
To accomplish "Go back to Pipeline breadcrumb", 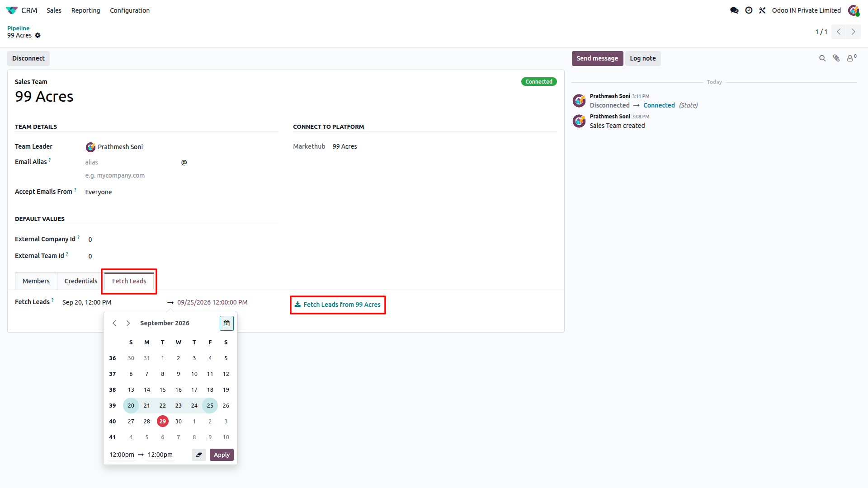I will click(x=18, y=28).
